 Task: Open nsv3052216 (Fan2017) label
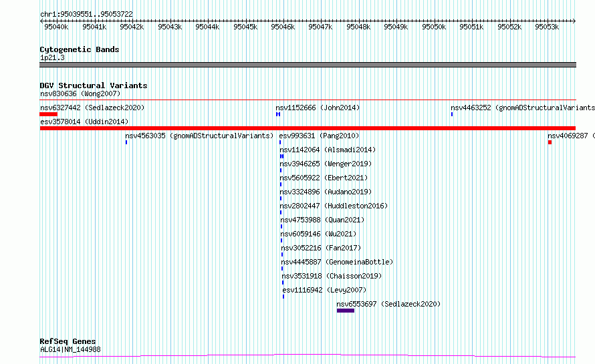[321, 248]
